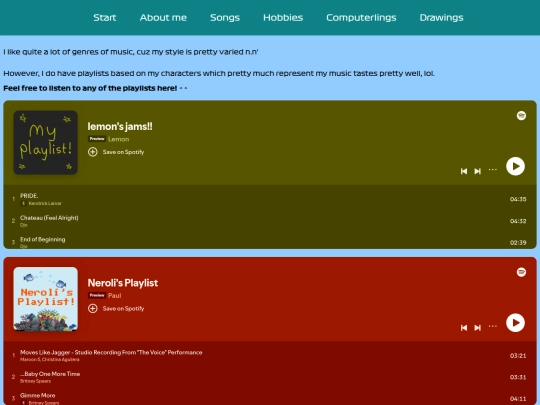This screenshot has height=405, width=540.
Task: Play the Neroli's Playlist embed
Action: (515, 323)
